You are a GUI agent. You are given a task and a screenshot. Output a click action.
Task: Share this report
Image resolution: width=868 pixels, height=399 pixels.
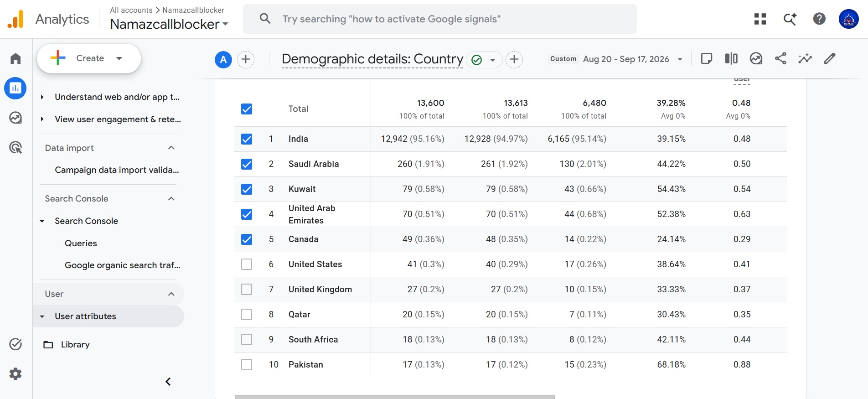[x=780, y=58]
